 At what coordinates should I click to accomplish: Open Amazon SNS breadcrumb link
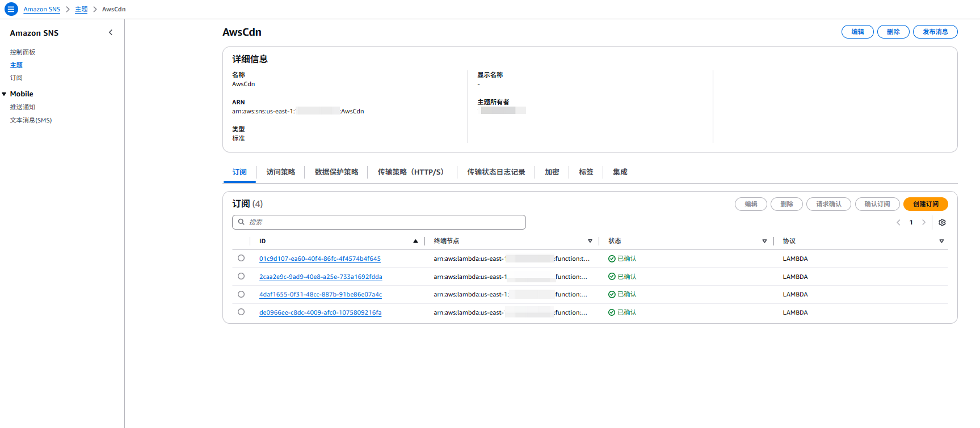point(42,10)
